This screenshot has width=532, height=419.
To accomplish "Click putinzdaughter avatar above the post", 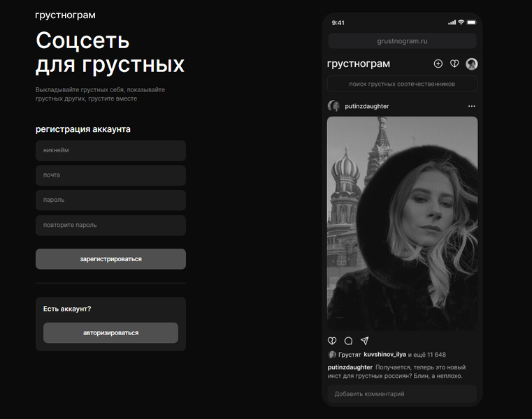I will (333, 106).
